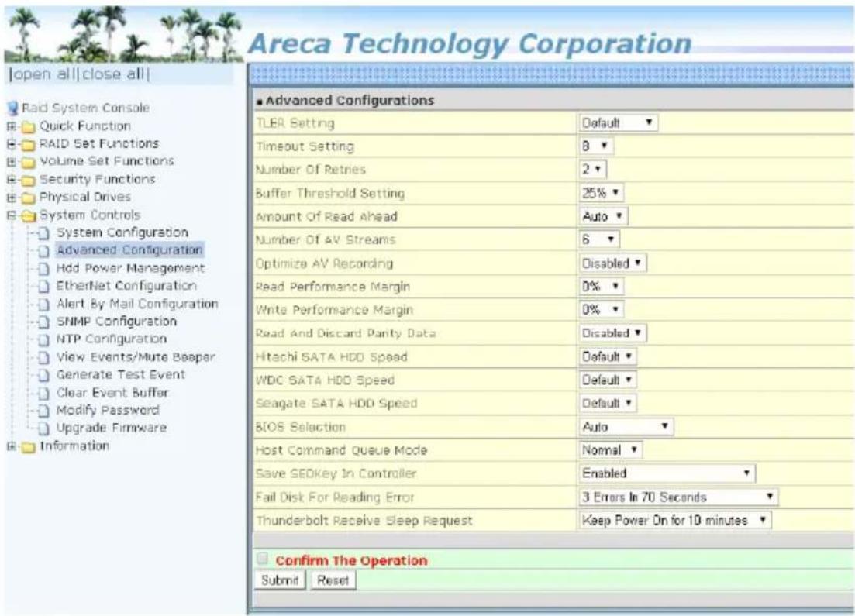Open Fail Disk For Reading Error dropdown
The height and width of the screenshot is (616, 855).
pos(678,497)
